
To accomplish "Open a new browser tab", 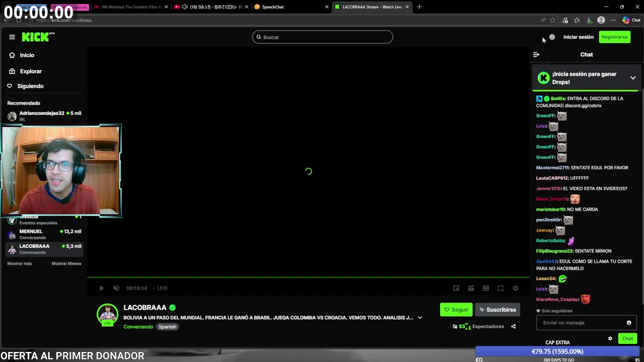I will click(x=419, y=7).
